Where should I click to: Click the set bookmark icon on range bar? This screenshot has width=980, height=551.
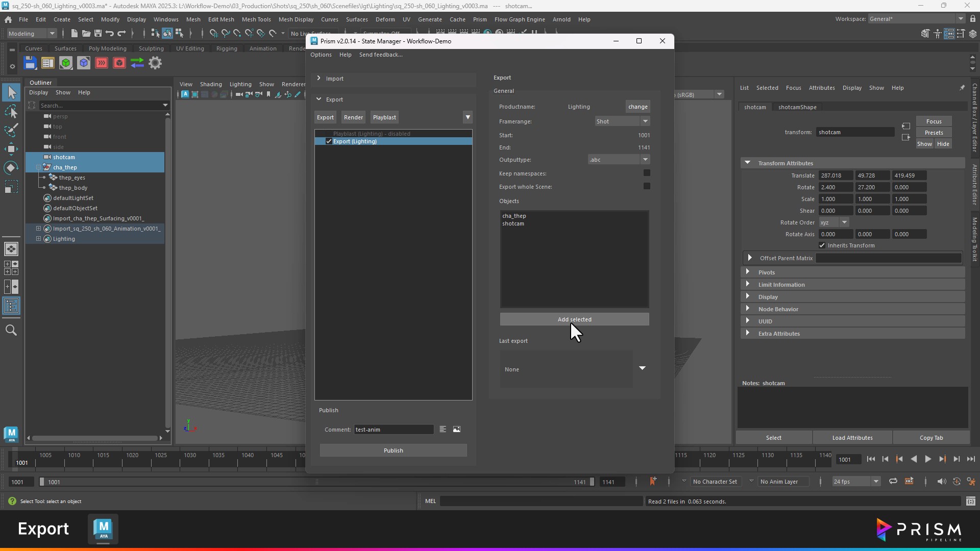653,481
